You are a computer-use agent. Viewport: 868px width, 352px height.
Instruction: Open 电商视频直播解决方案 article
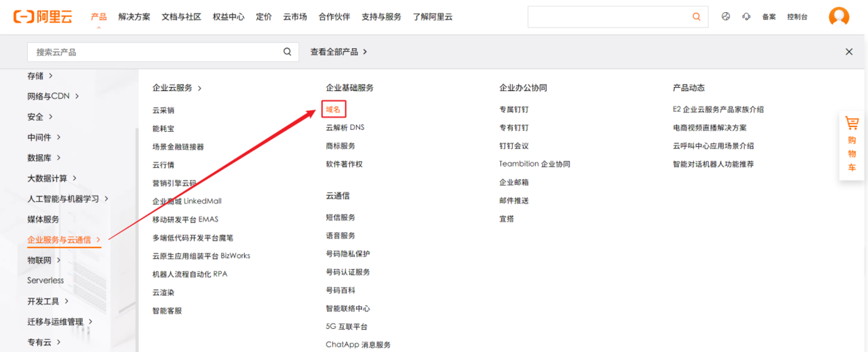click(x=709, y=128)
